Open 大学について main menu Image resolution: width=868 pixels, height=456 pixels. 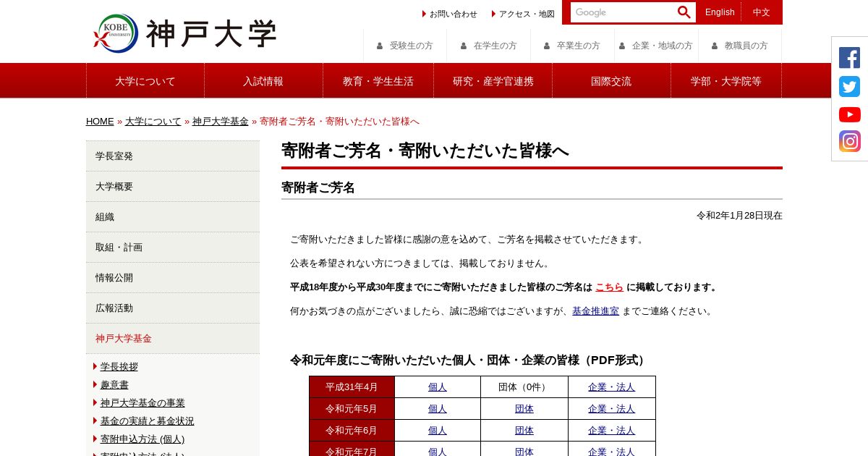145,81
